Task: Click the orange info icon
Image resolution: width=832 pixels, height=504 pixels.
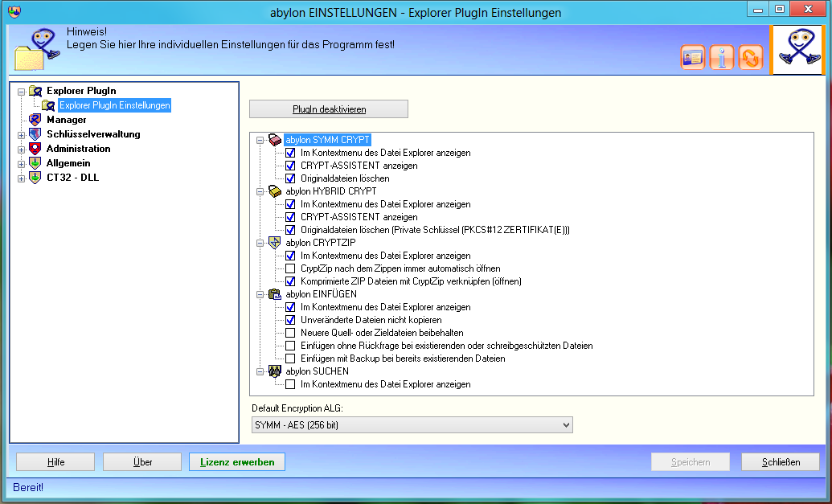Action: pos(722,57)
